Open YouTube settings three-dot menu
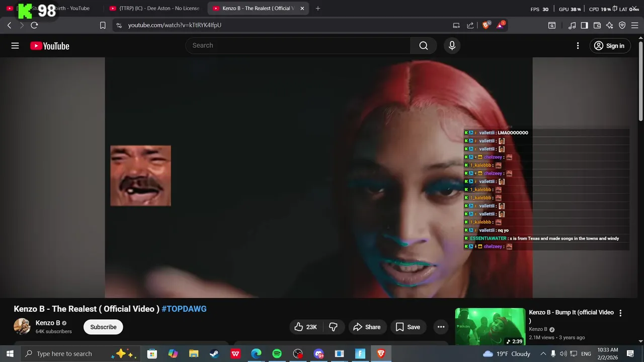 578,46
